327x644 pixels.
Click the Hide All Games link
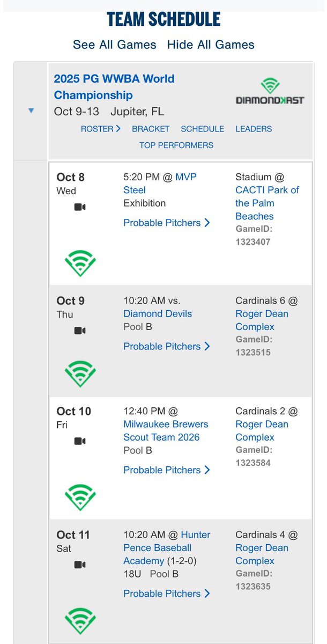[x=211, y=45]
